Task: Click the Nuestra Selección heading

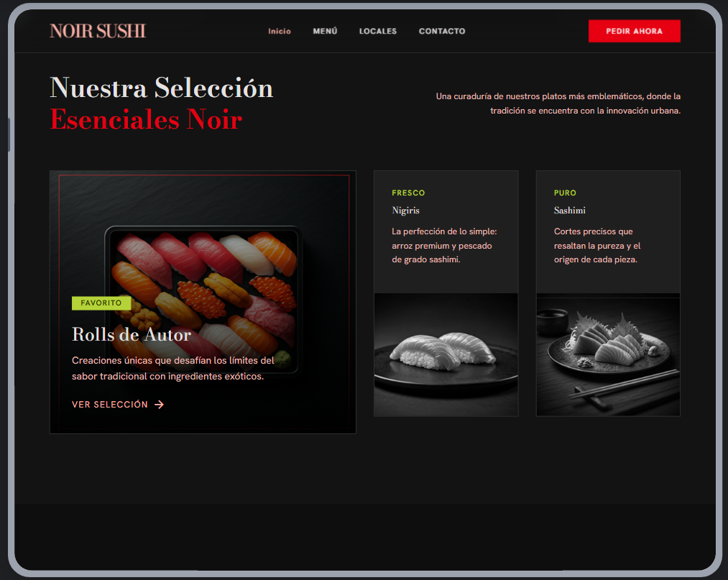Action: (x=161, y=87)
